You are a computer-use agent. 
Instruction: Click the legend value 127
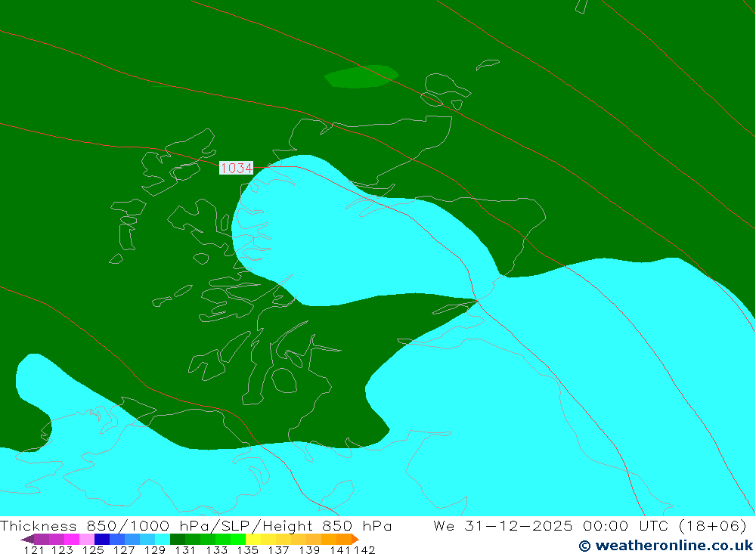coord(124,550)
